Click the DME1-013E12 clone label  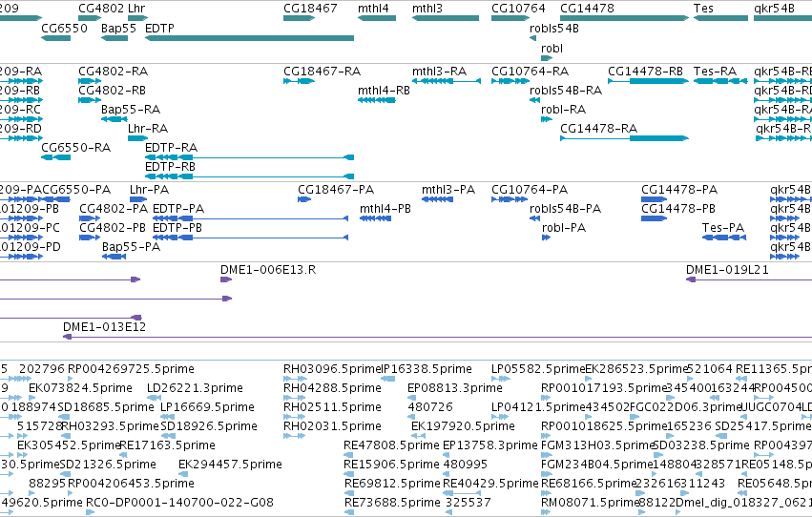tap(104, 327)
